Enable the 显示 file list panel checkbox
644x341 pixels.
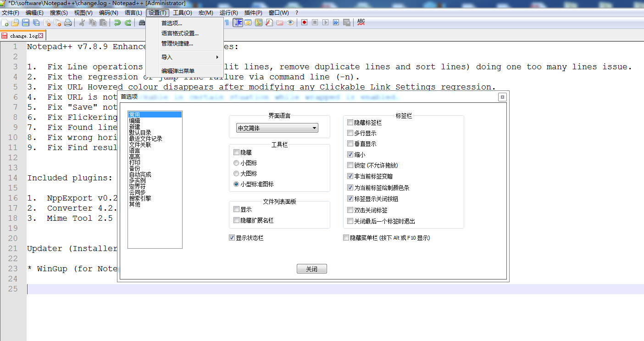[x=236, y=209]
